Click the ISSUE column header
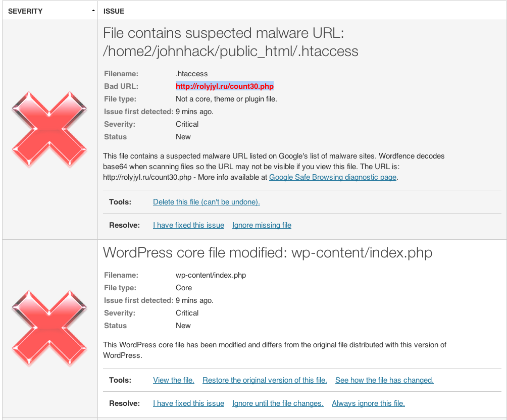The height and width of the screenshot is (420, 507). point(114,11)
